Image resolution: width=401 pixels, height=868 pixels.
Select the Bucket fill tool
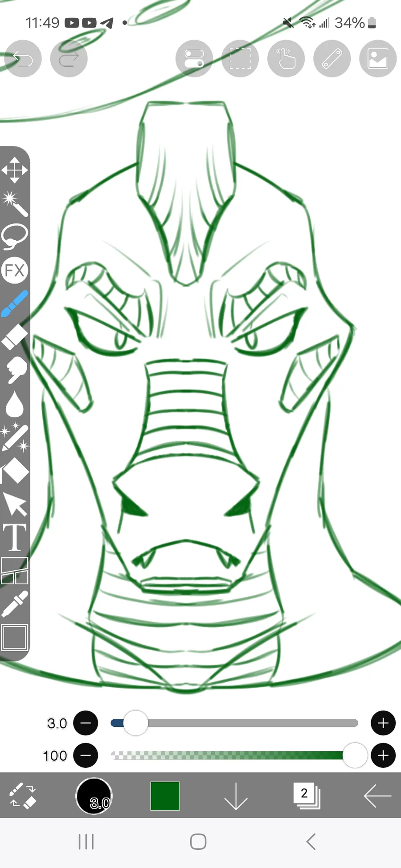click(14, 471)
